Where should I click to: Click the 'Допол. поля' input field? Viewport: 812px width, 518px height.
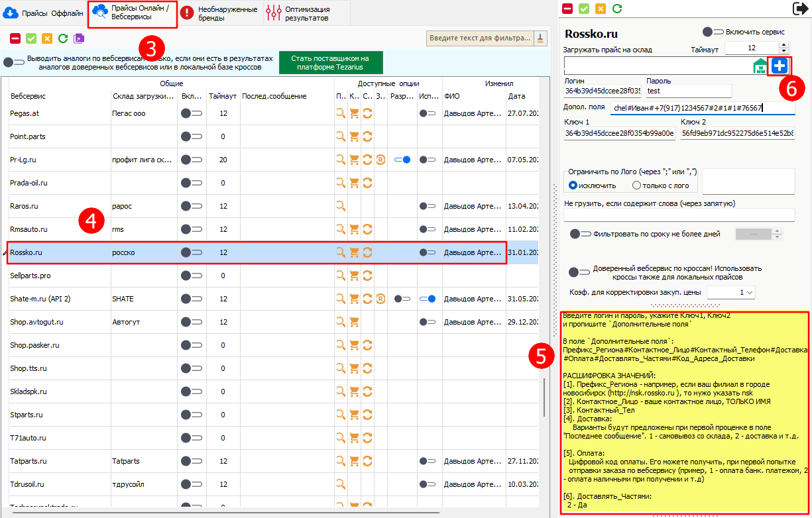pos(702,108)
